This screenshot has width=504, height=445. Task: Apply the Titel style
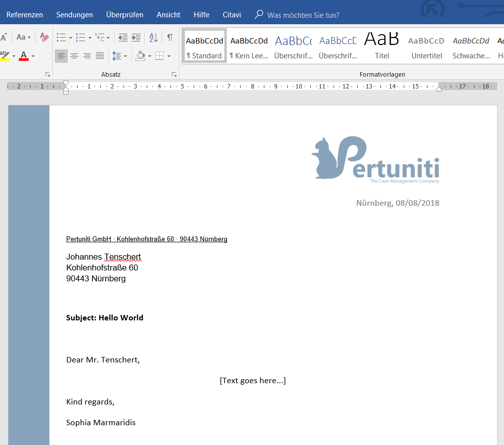[382, 45]
